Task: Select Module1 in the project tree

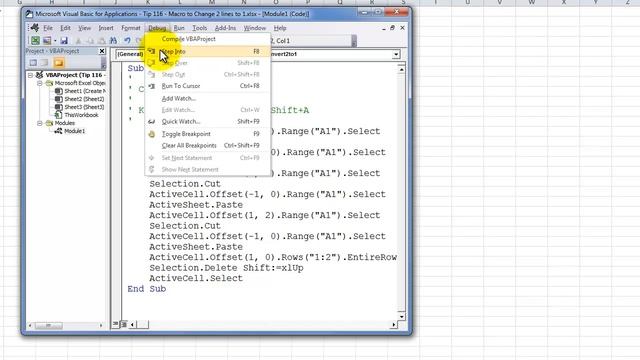Action: [x=74, y=131]
